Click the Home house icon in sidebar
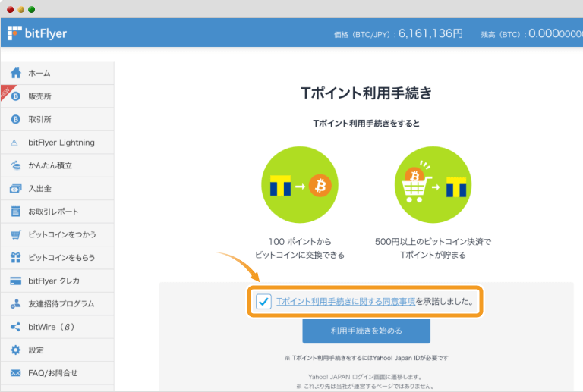Image resolution: width=583 pixels, height=392 pixels. (16, 73)
